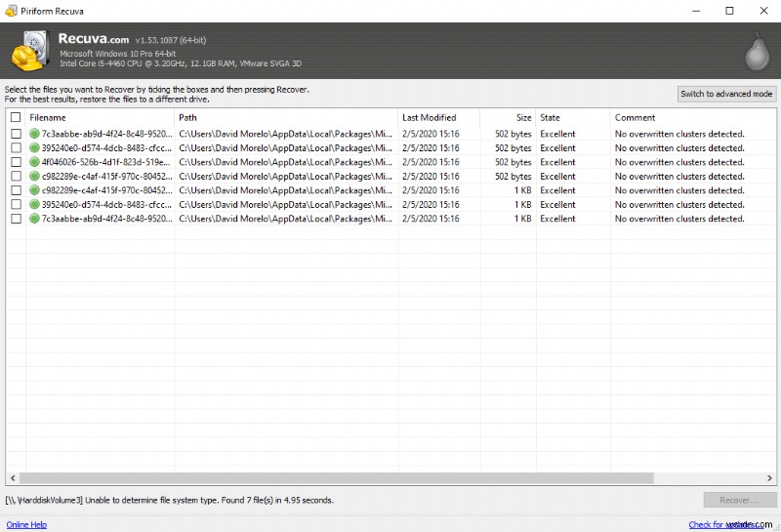Click the Recover... button

click(740, 500)
